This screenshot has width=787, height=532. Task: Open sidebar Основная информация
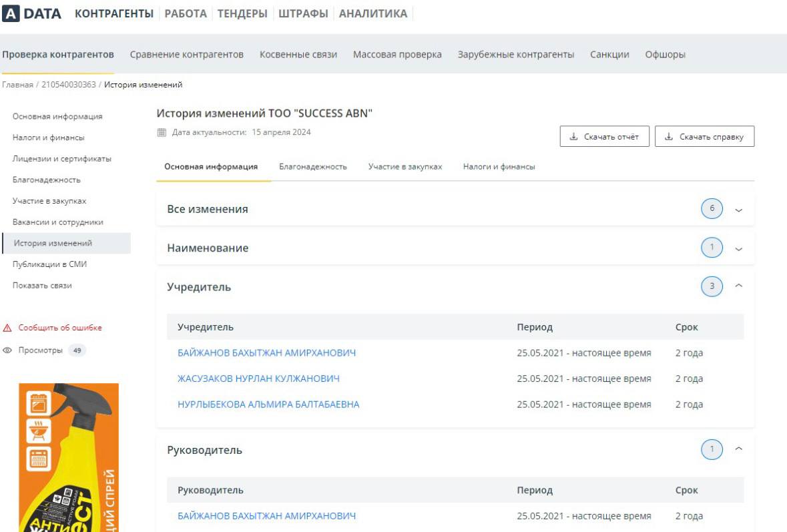pos(57,116)
